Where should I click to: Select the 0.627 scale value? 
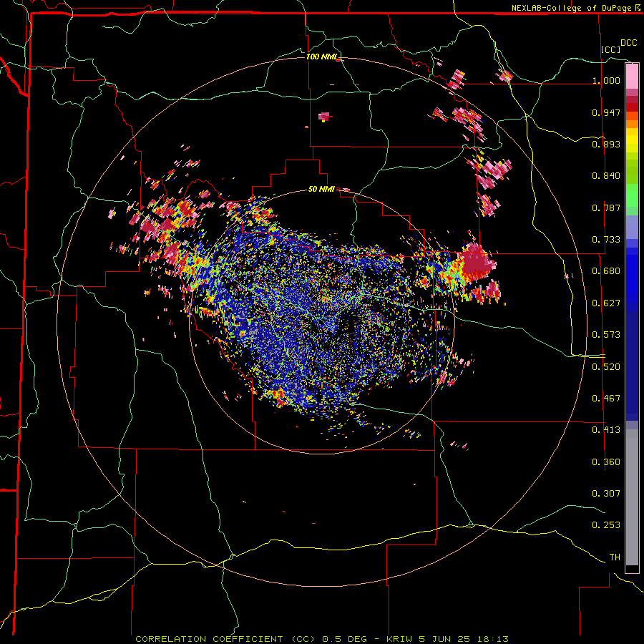(x=606, y=303)
